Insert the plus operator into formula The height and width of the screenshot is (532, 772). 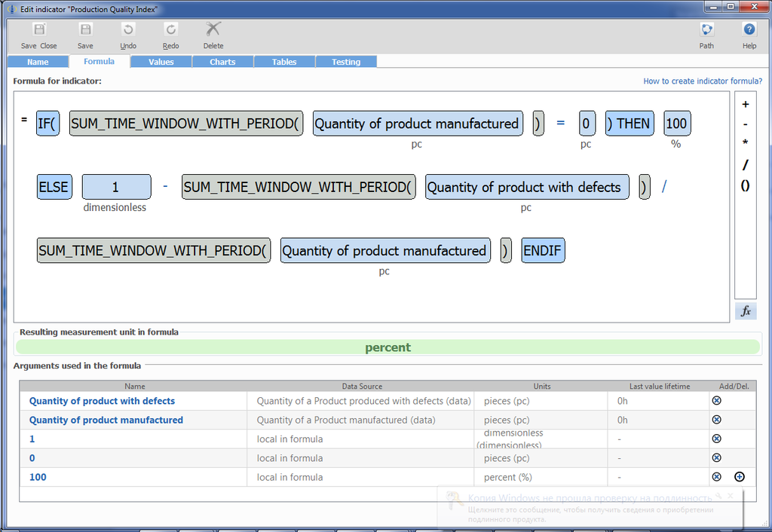click(745, 105)
